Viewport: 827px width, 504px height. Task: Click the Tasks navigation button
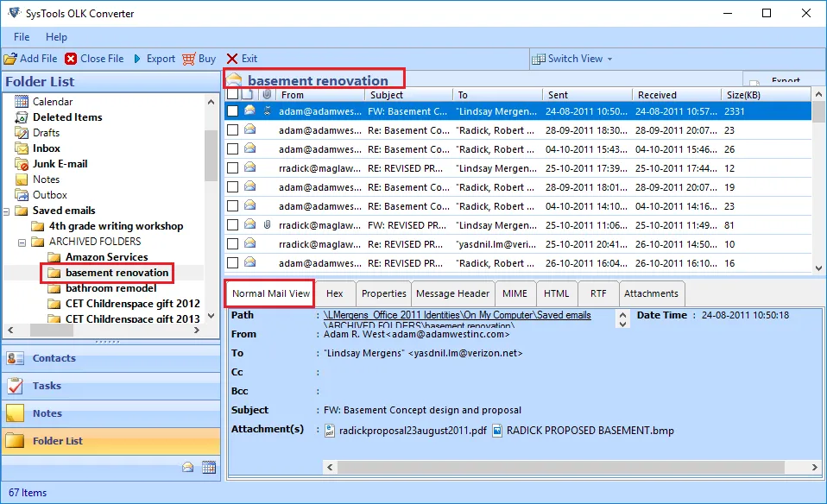pos(111,386)
